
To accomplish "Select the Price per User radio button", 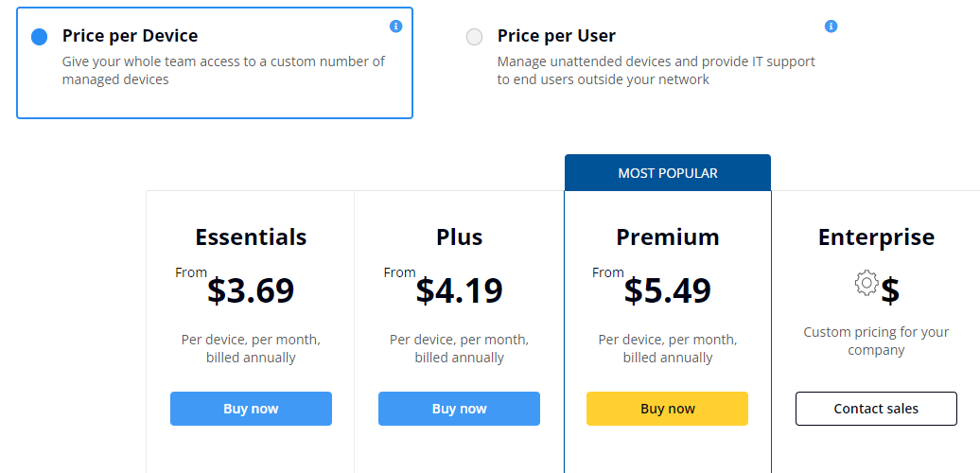I will click(x=474, y=37).
